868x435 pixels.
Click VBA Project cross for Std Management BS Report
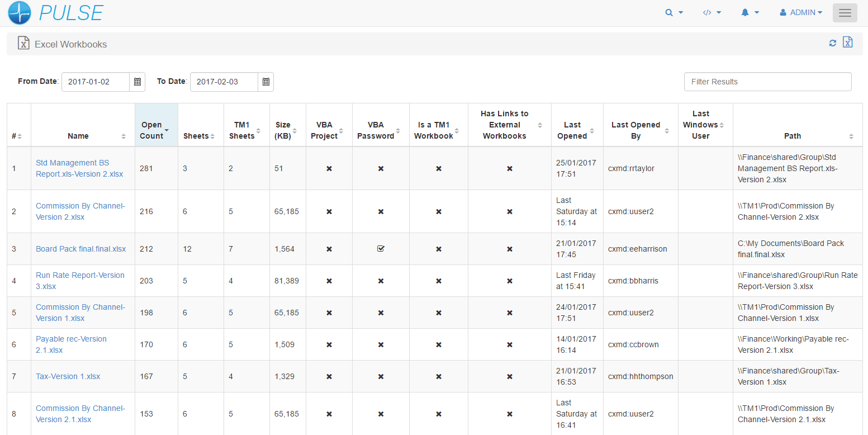(329, 168)
